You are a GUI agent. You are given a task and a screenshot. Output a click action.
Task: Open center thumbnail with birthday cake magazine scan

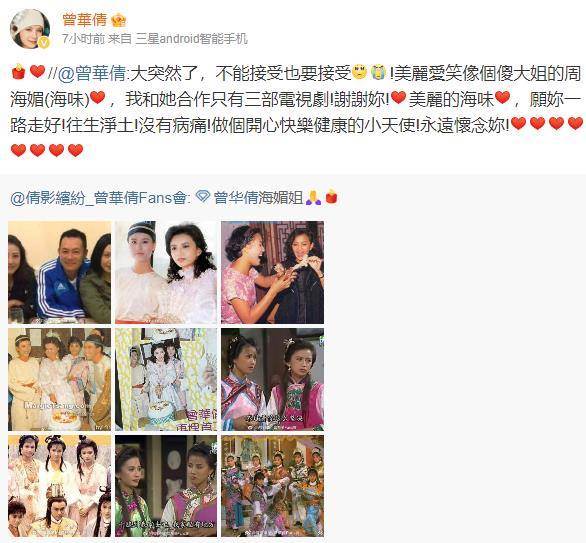[x=166, y=379]
